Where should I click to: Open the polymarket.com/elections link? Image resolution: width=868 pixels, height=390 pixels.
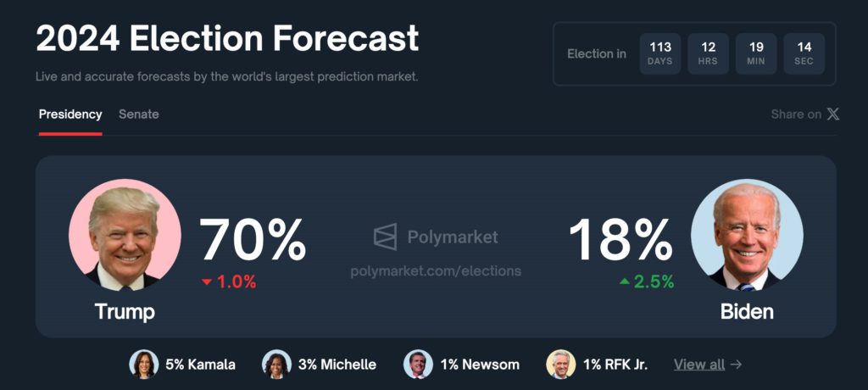pos(436,271)
